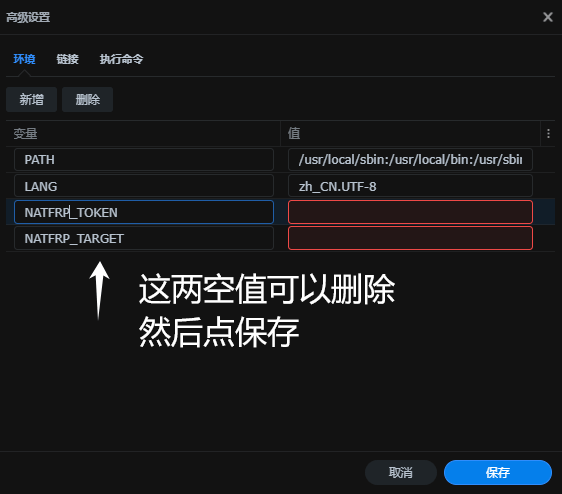Click the 取消 button
This screenshot has height=494, width=562.
click(x=401, y=472)
